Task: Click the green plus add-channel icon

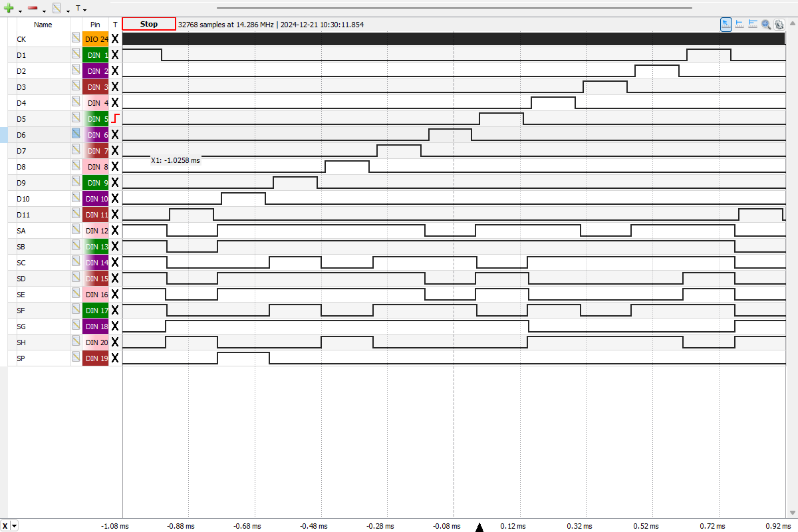Action: coord(9,9)
